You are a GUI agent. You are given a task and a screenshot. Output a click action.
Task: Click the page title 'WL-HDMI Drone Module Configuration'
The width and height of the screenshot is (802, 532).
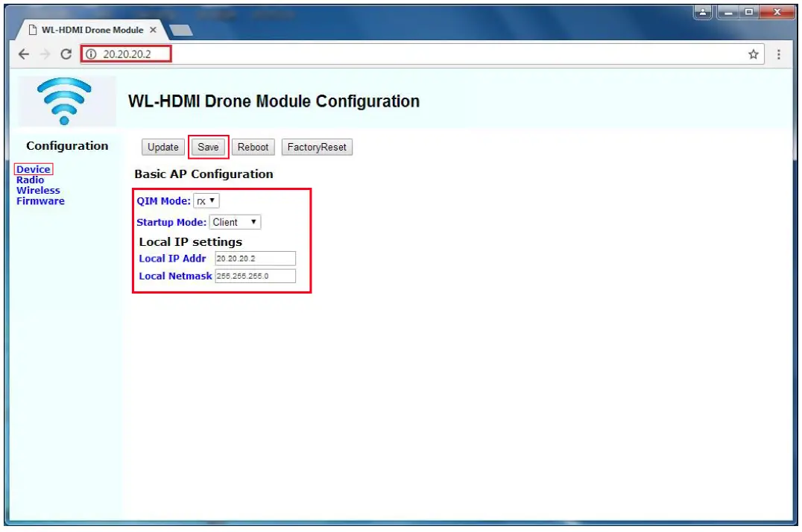coord(274,101)
